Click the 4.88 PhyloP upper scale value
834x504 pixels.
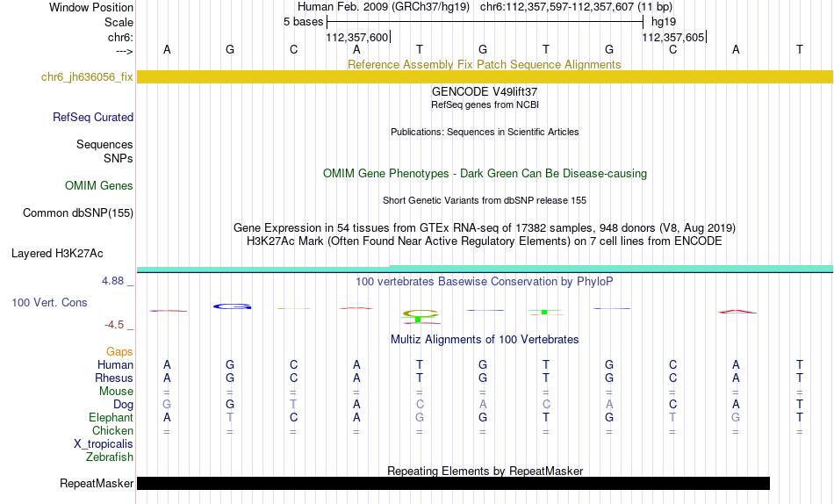pyautogui.click(x=112, y=280)
